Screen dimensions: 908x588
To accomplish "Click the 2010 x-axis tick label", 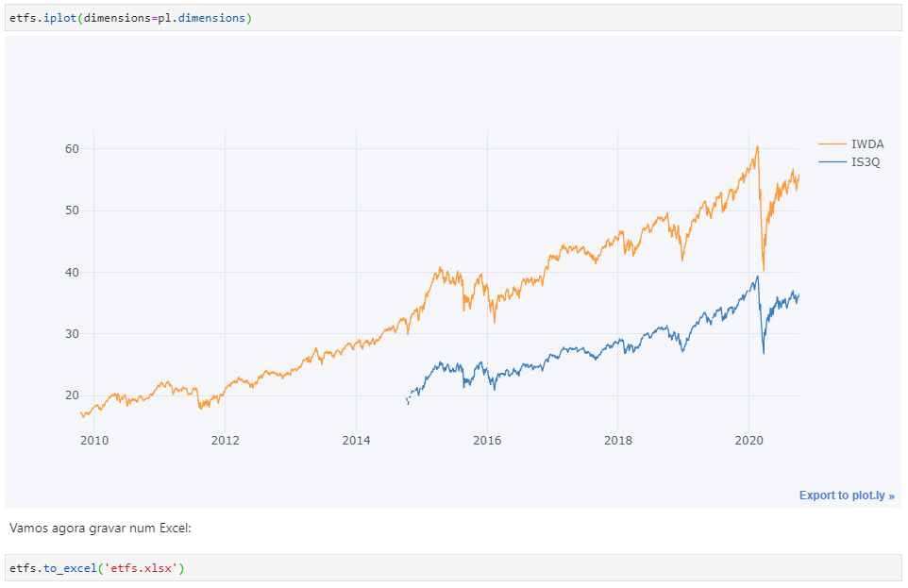I will click(x=93, y=440).
